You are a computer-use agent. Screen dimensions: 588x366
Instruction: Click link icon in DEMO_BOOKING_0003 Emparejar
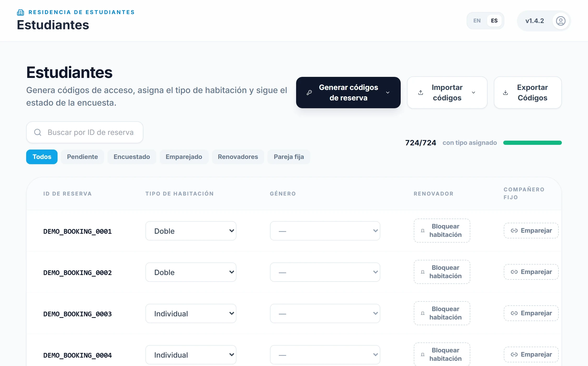coord(514,313)
